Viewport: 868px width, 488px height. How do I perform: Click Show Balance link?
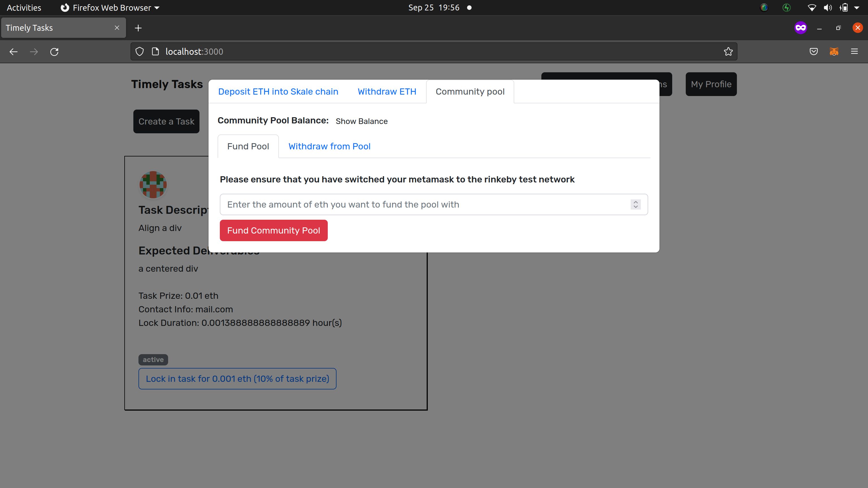pyautogui.click(x=361, y=120)
